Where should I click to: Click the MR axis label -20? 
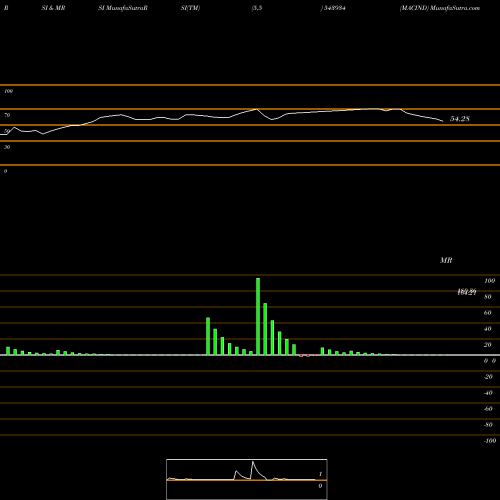[488, 377]
